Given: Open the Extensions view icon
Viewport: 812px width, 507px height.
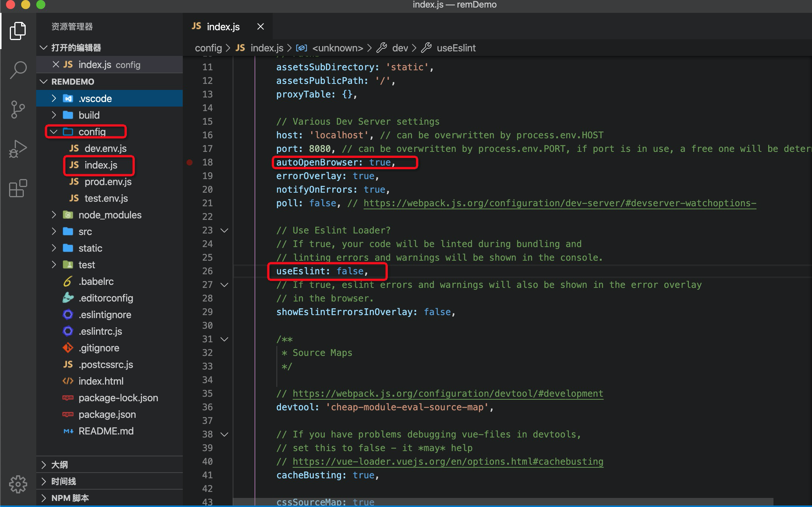Looking at the screenshot, I should (x=18, y=188).
